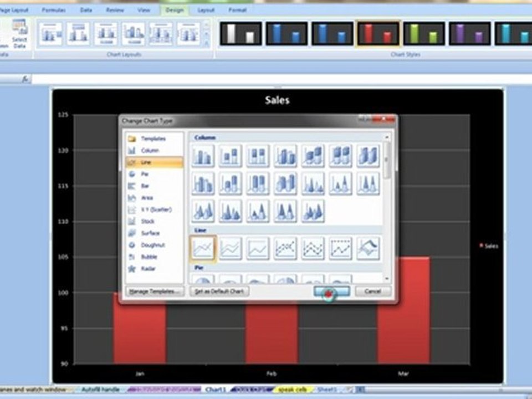Apply the red chart style swatch
This screenshot has width=532, height=399.
tap(378, 34)
